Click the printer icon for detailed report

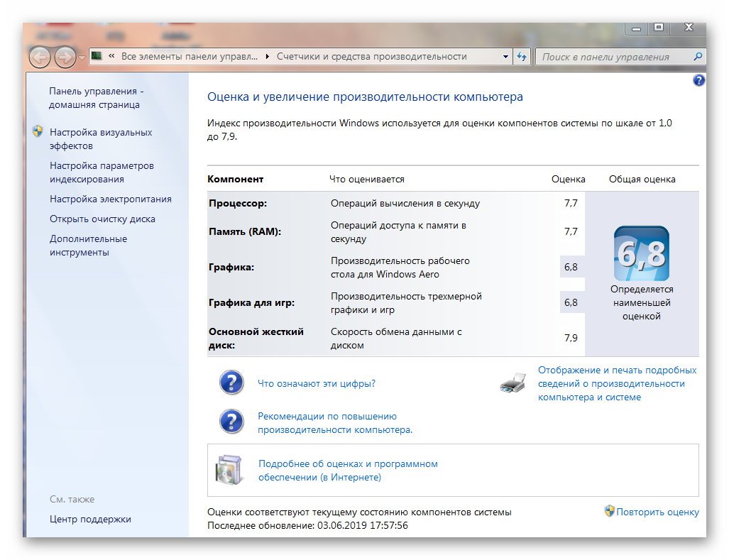(513, 384)
